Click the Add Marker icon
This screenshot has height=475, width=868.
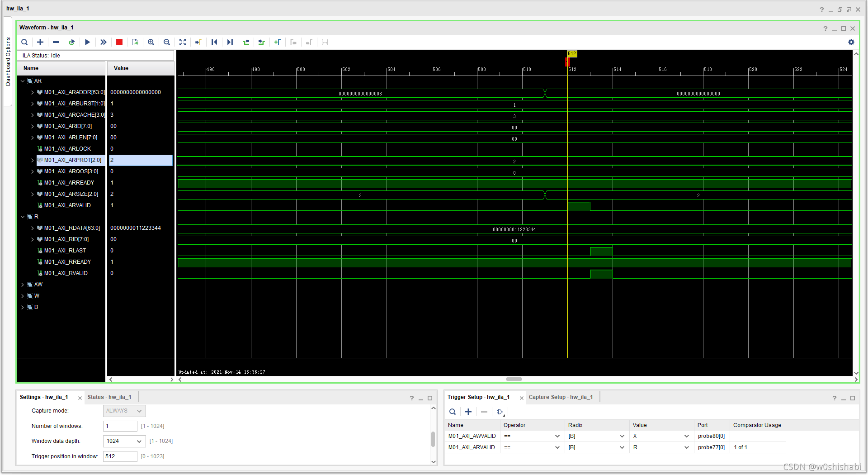(278, 42)
